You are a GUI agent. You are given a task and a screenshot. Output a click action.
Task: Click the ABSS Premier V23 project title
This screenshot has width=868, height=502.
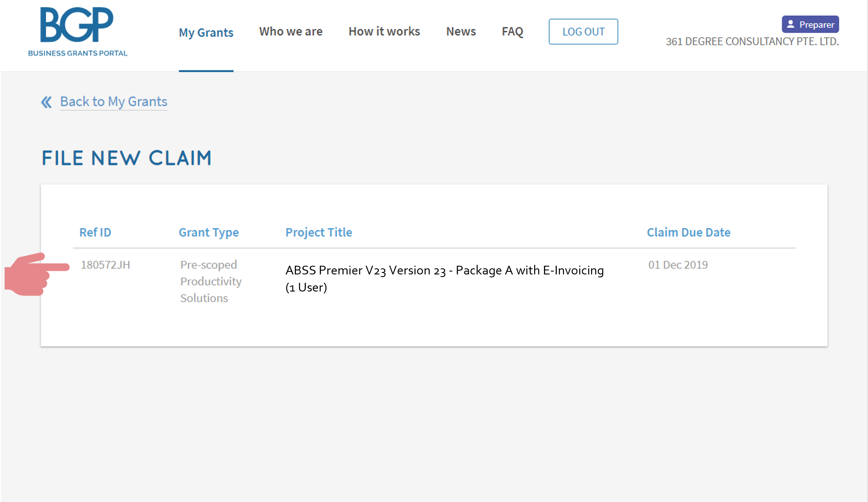(444, 278)
